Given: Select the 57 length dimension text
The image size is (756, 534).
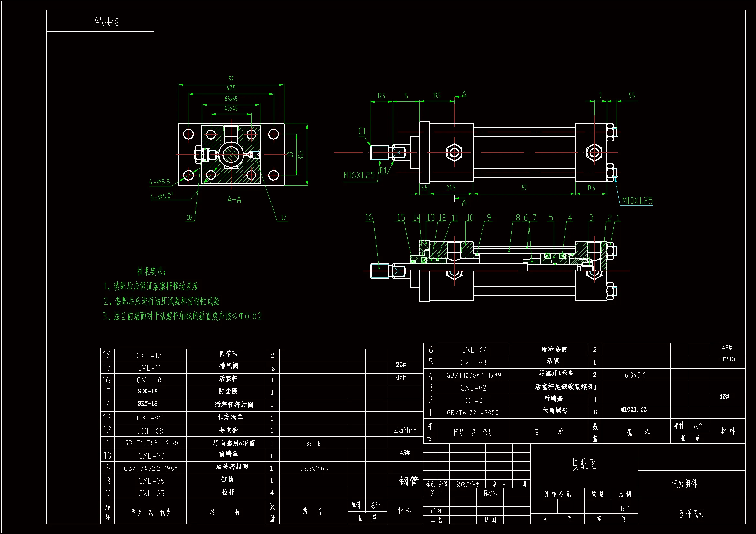Looking at the screenshot, I should (x=524, y=188).
